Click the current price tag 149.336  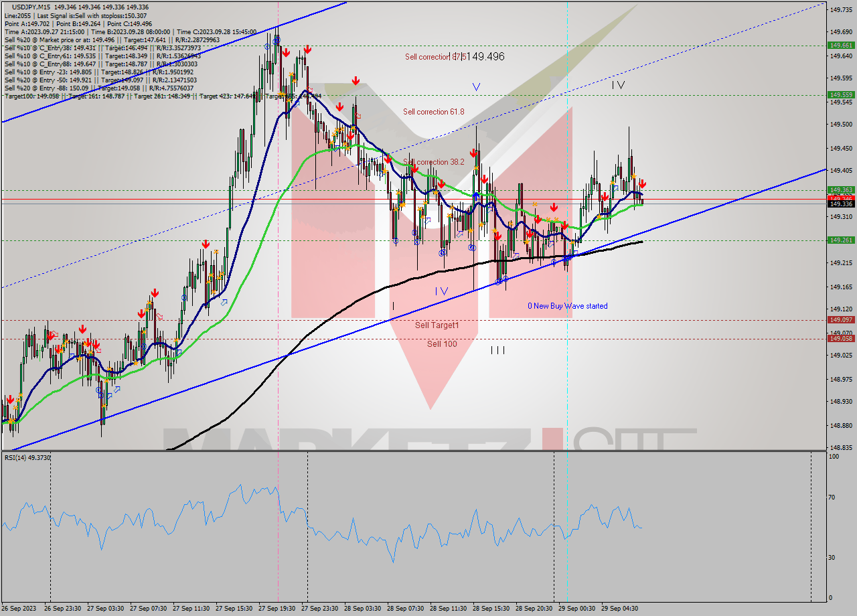coord(841,204)
